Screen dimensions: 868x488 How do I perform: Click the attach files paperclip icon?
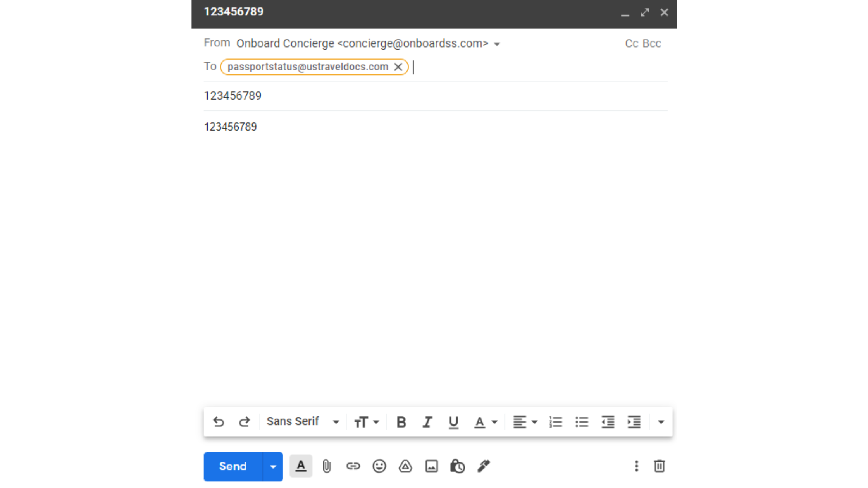pyautogui.click(x=326, y=466)
